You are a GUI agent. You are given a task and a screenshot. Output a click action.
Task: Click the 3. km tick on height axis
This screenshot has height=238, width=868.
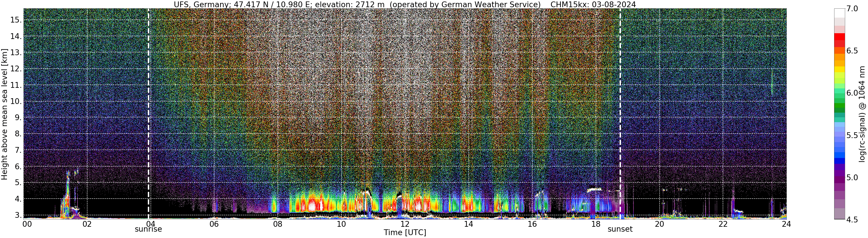coord(18,215)
